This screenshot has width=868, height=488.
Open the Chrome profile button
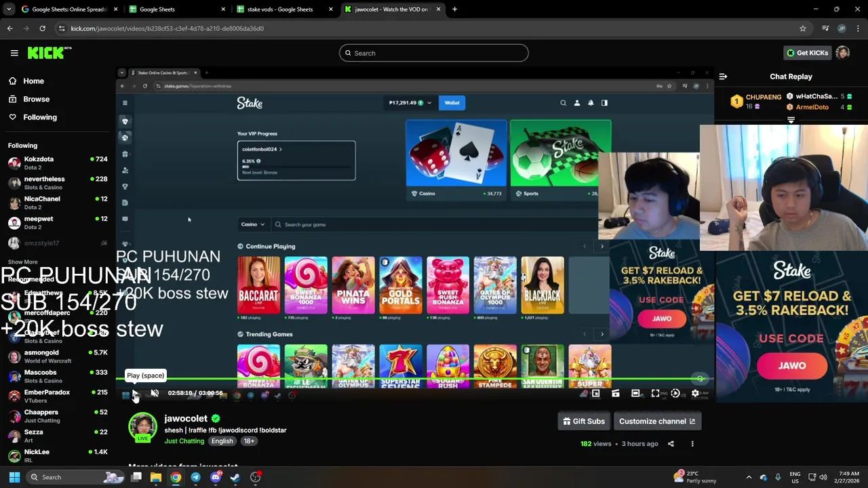(x=842, y=28)
